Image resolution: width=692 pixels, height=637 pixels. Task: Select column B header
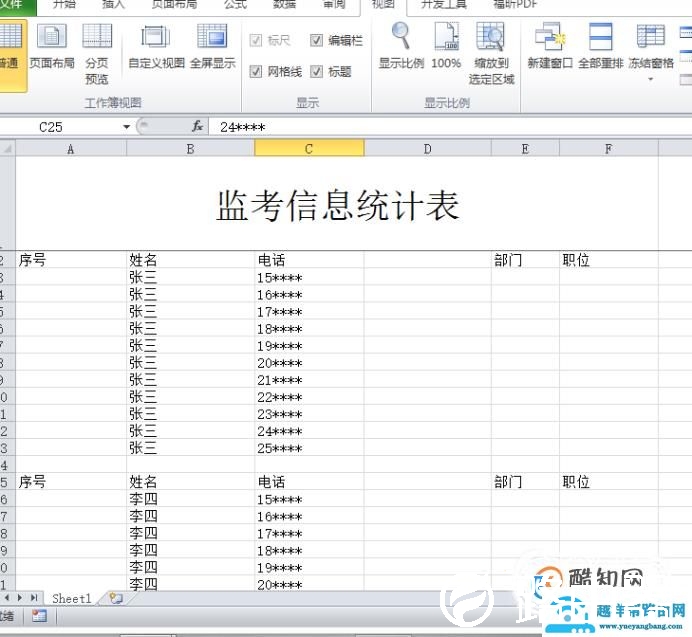pos(190,149)
